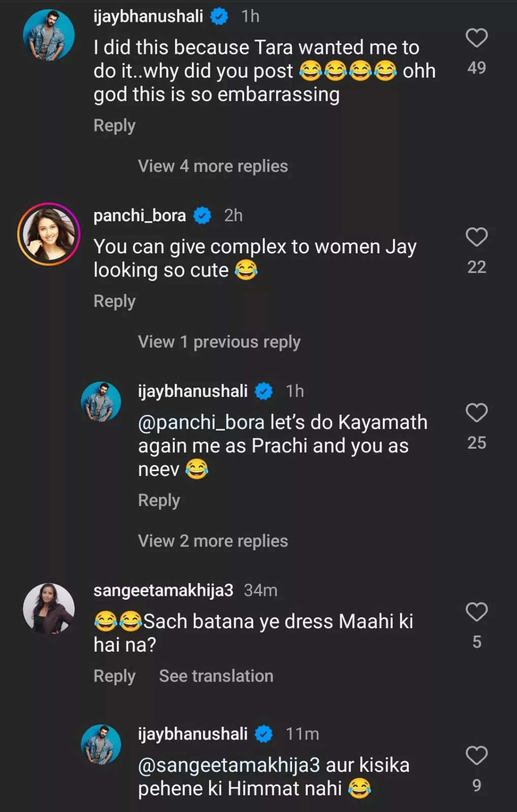Reply to the Kayamath comment

(159, 500)
